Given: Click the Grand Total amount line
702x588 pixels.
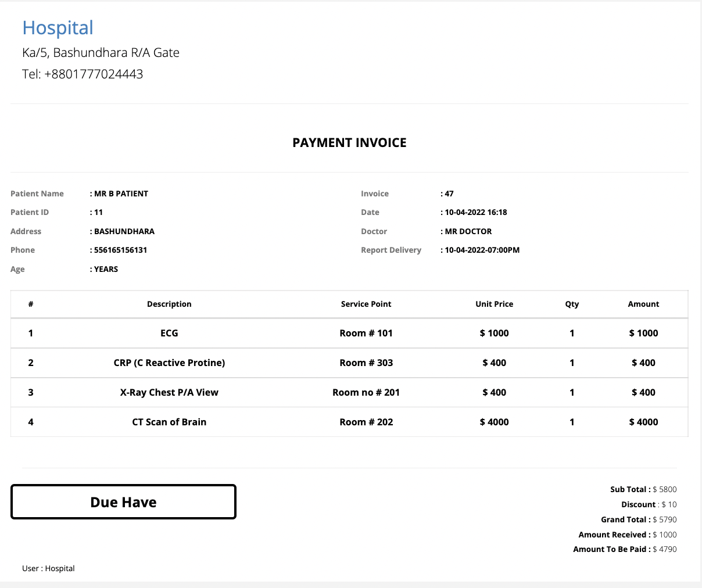Looking at the screenshot, I should pyautogui.click(x=639, y=520).
